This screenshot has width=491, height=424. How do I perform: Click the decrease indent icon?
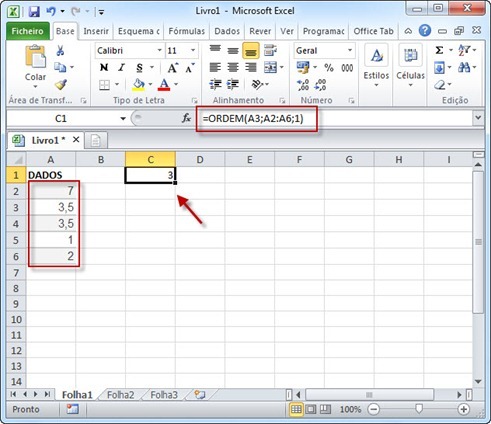click(215, 84)
